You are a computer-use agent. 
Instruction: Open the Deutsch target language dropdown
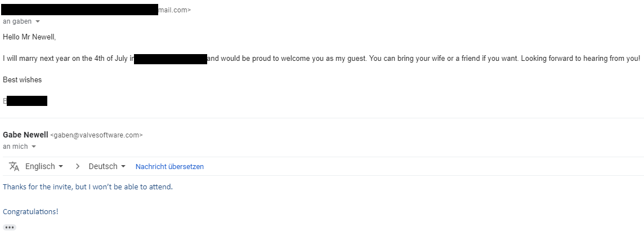(107, 166)
